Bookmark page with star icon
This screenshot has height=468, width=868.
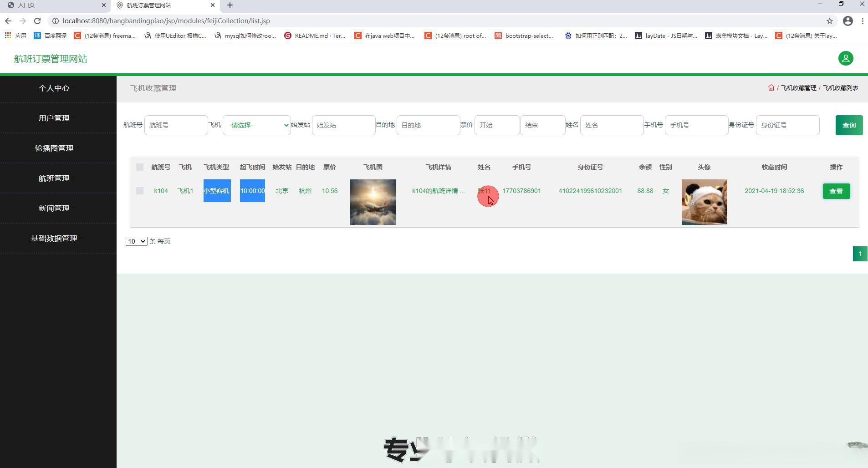829,21
